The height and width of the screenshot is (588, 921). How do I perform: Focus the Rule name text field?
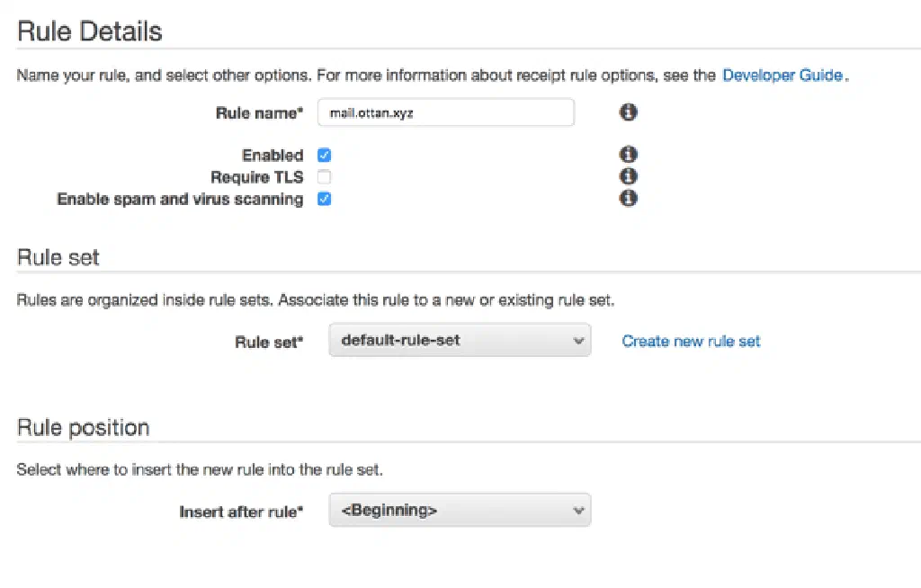[445, 113]
